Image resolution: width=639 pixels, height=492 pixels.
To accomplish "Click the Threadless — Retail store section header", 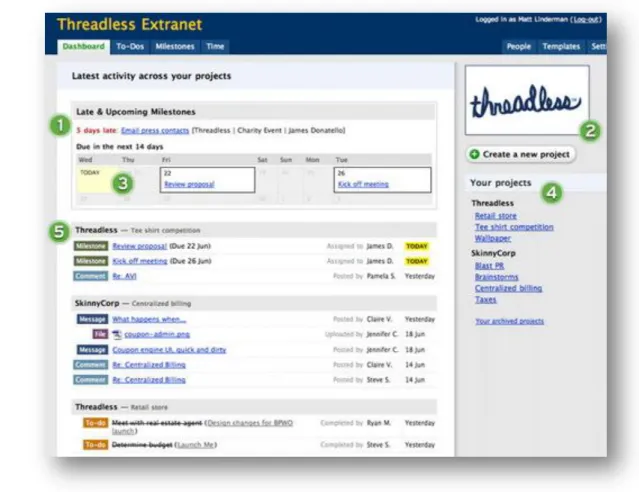I will pos(254,407).
